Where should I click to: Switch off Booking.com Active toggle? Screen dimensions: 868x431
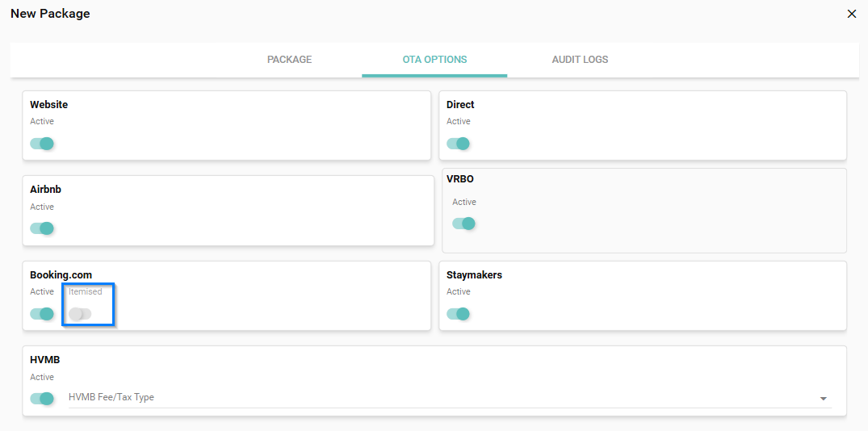point(42,314)
